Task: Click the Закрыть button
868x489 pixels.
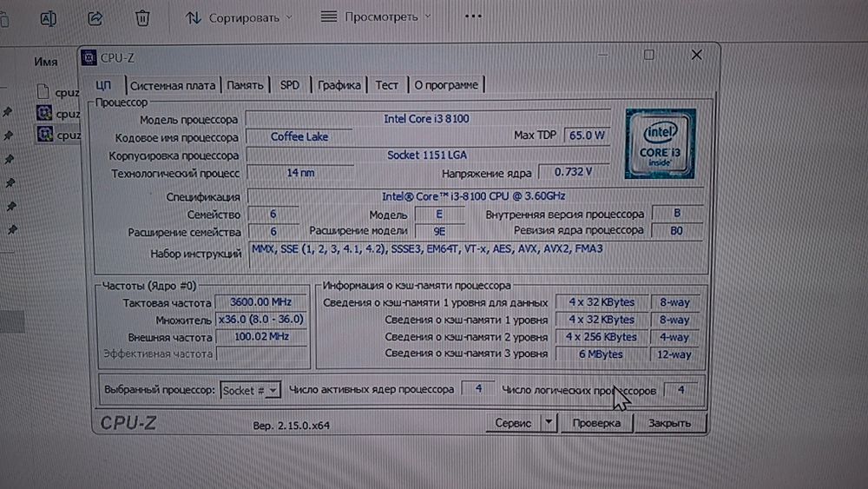Action: [x=669, y=423]
